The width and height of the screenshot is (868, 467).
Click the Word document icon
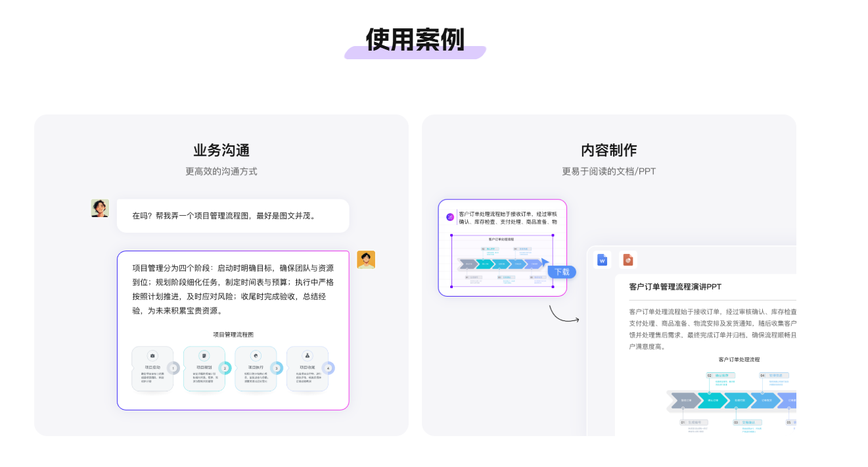(602, 260)
